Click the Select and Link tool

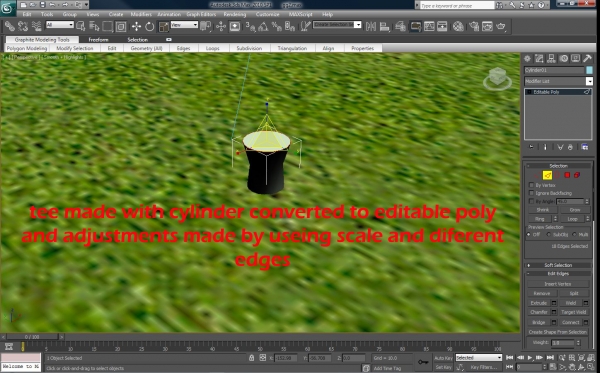(10, 26)
